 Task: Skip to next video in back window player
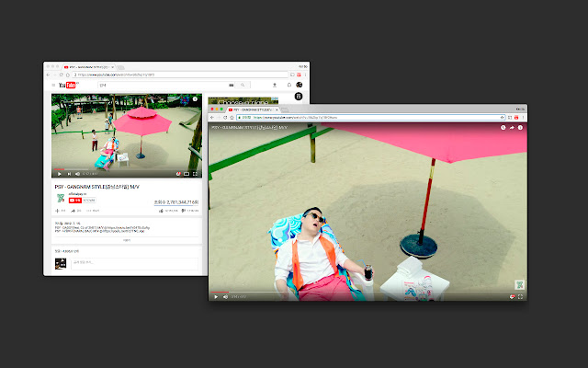(x=69, y=174)
